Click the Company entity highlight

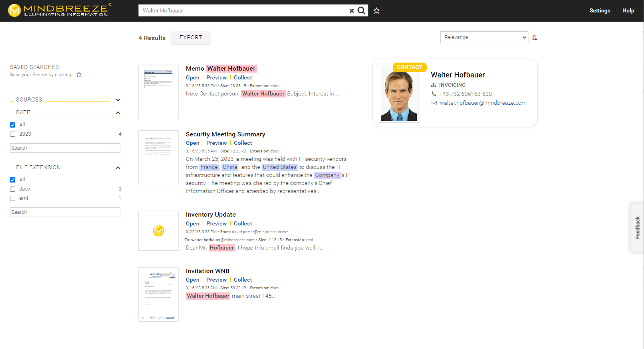tap(327, 175)
